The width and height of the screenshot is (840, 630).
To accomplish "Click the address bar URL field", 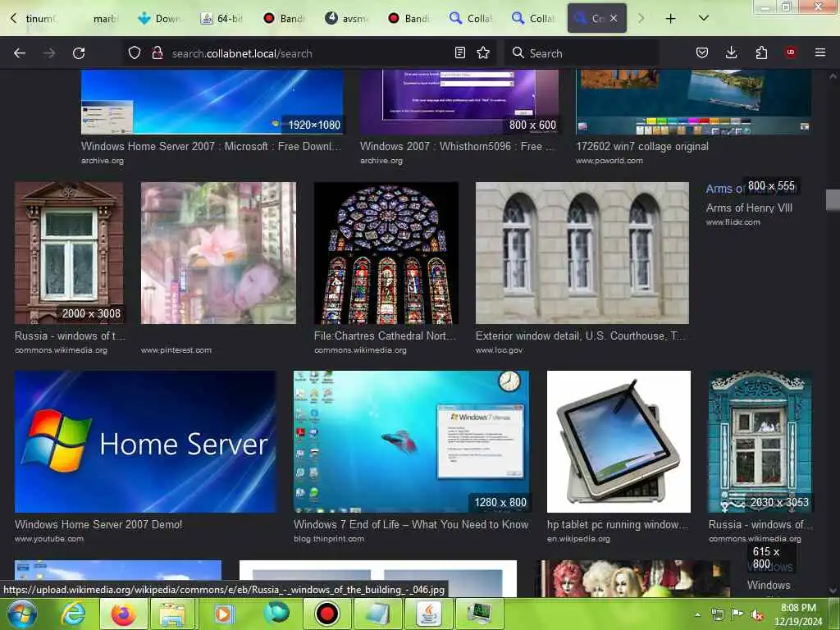I will click(x=308, y=53).
